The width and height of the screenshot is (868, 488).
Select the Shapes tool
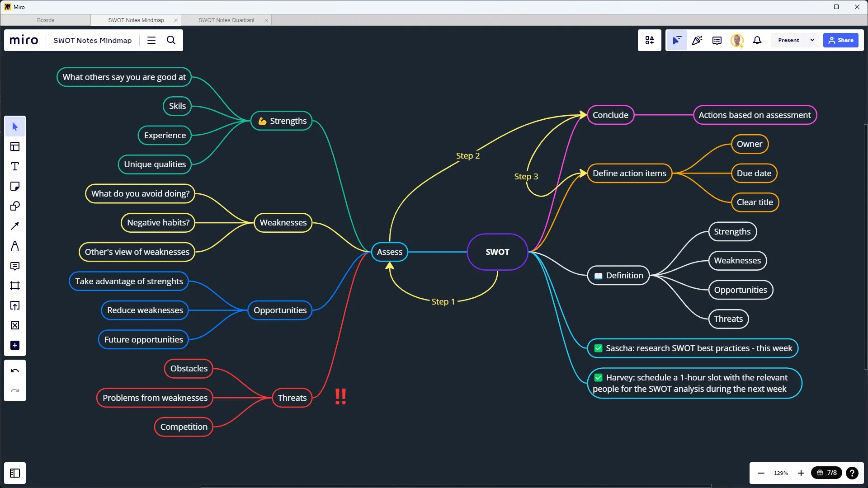click(15, 206)
